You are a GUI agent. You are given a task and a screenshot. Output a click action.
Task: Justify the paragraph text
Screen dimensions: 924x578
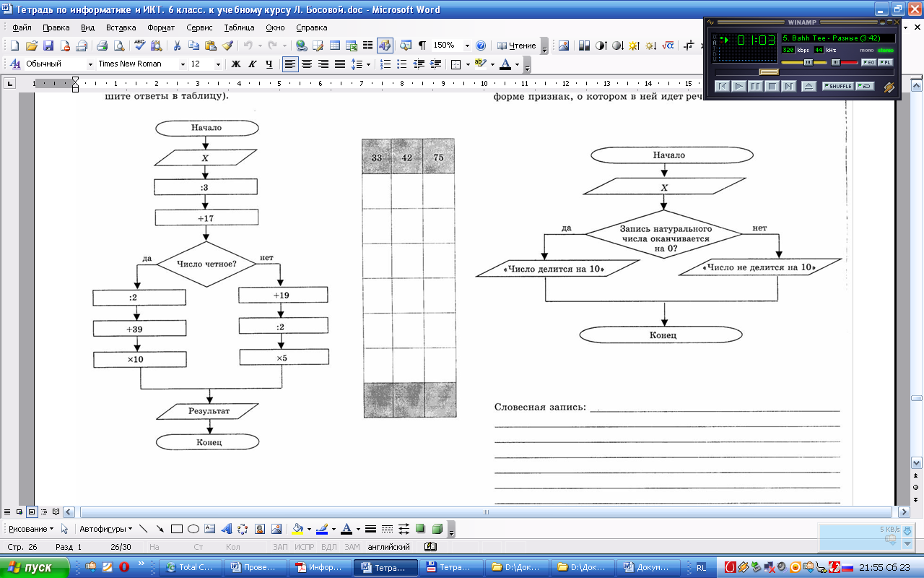340,64
